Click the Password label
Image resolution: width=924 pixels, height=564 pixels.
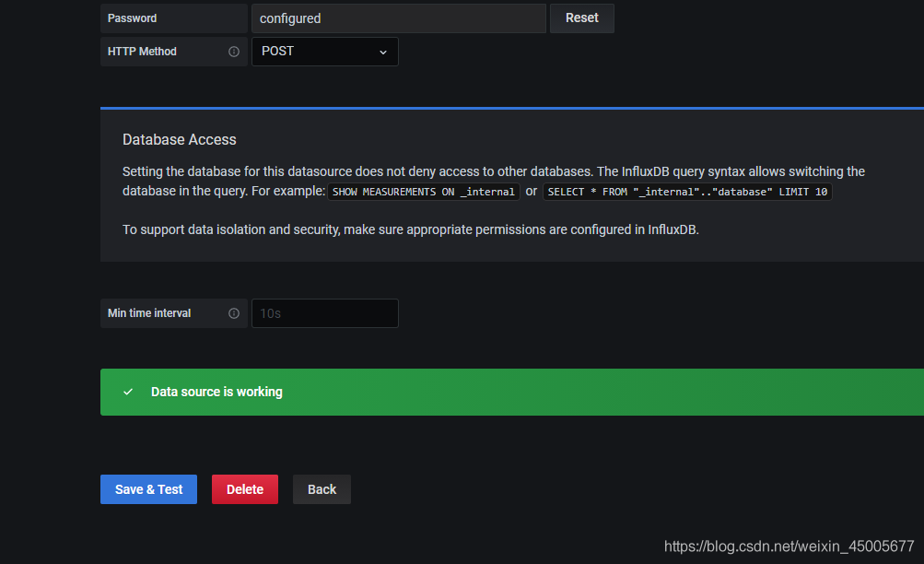point(132,18)
